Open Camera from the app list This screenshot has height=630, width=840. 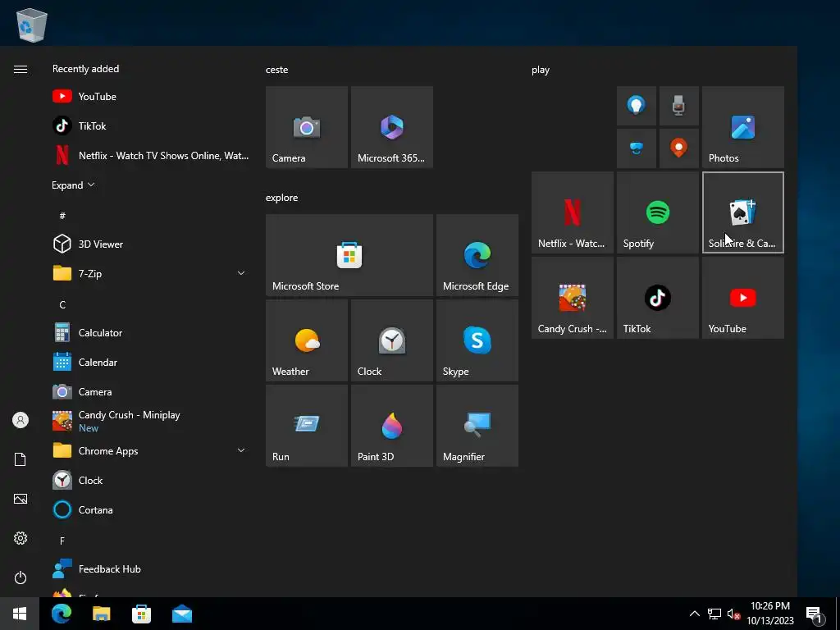point(152,391)
